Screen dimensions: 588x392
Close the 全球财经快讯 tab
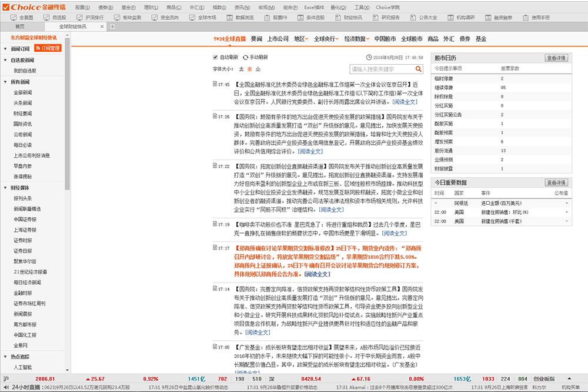click(102, 26)
